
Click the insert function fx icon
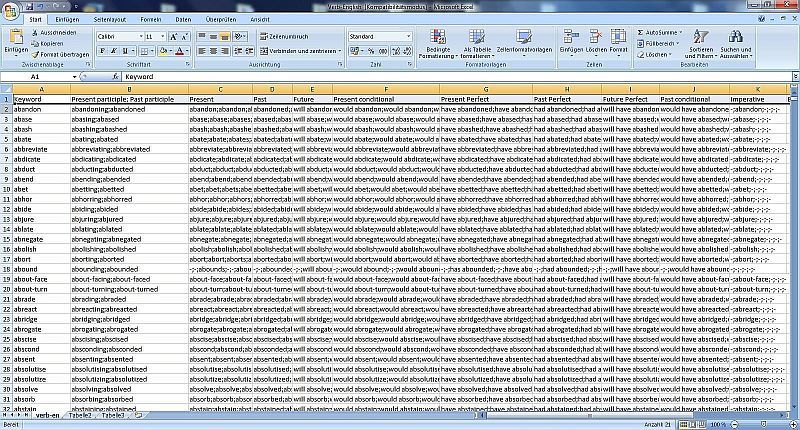116,77
